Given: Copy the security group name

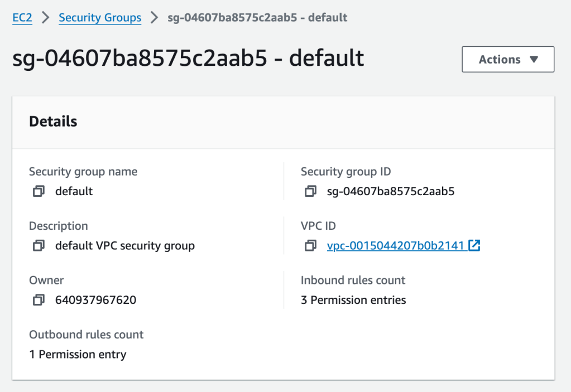Looking at the screenshot, I should pyautogui.click(x=39, y=191).
